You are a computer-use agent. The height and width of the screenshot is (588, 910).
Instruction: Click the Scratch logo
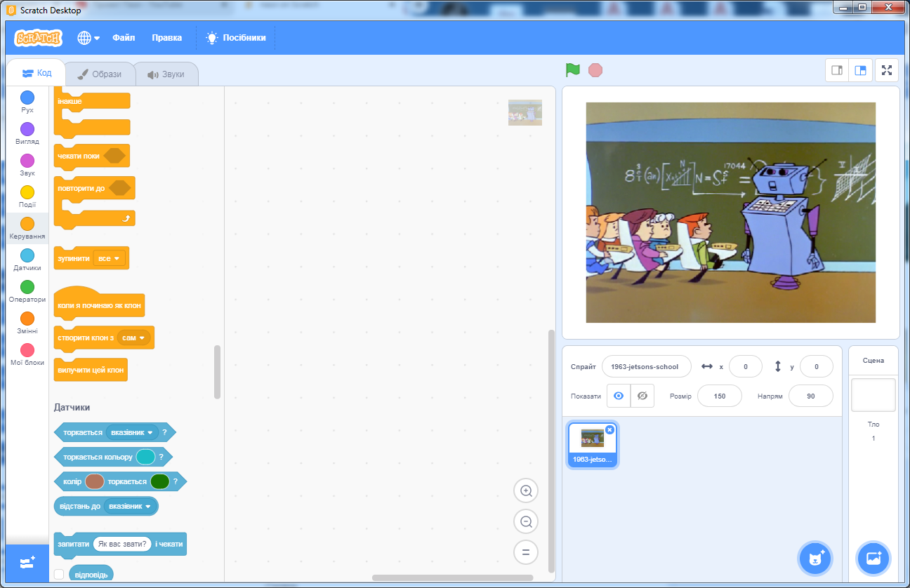[39, 38]
